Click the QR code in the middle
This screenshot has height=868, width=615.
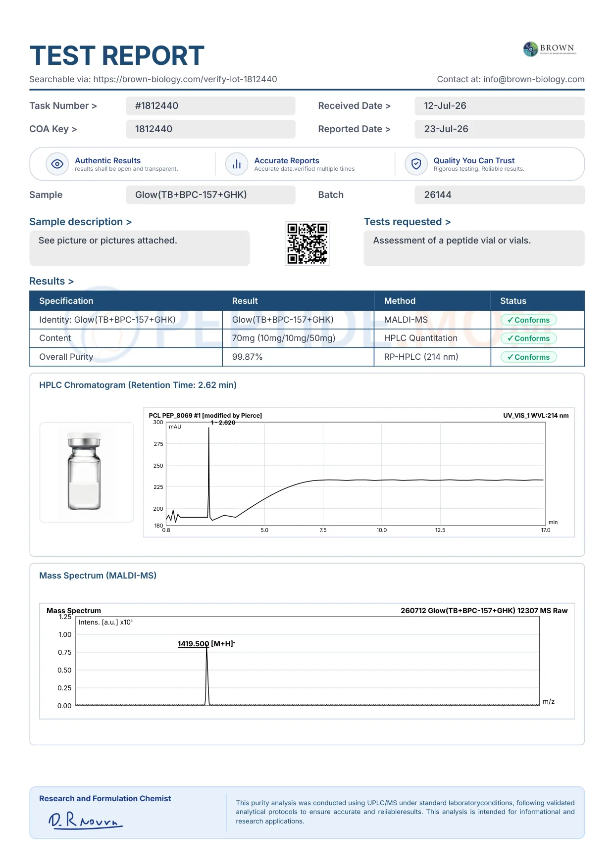(307, 243)
